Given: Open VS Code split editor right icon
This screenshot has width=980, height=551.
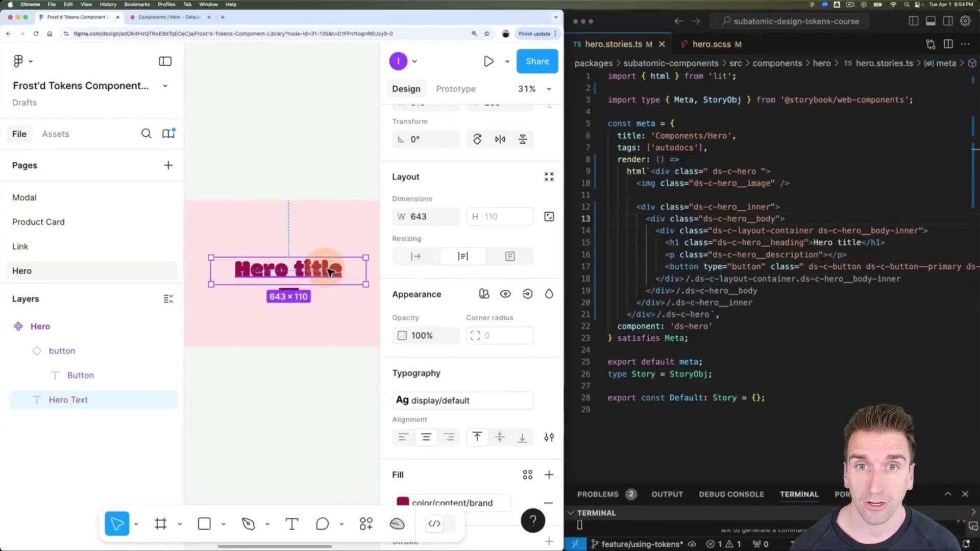Looking at the screenshot, I should [x=948, y=44].
